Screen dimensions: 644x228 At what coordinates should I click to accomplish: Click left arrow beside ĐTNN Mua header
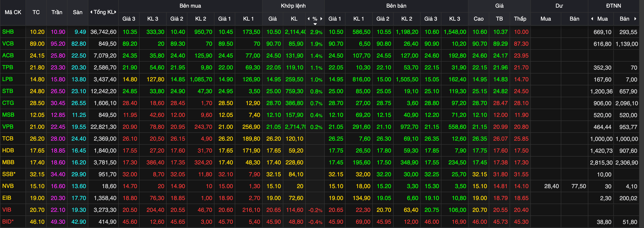click(592, 19)
